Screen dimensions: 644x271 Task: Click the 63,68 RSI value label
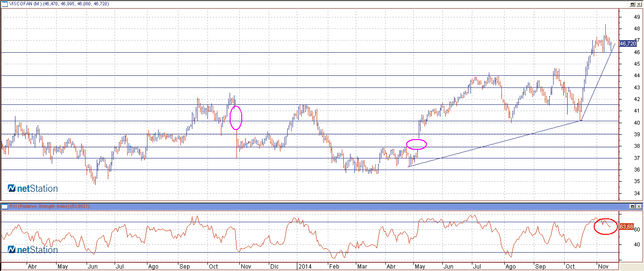point(626,226)
